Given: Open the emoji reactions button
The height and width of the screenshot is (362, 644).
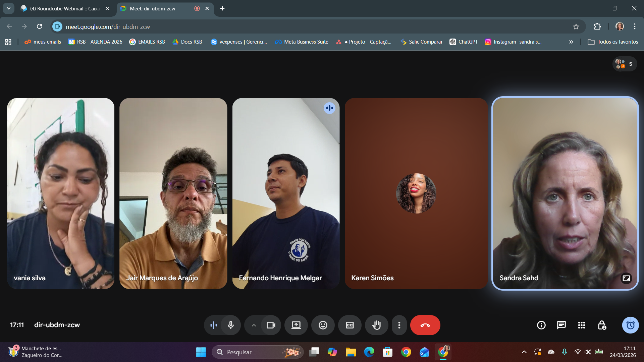Looking at the screenshot, I should 323,325.
